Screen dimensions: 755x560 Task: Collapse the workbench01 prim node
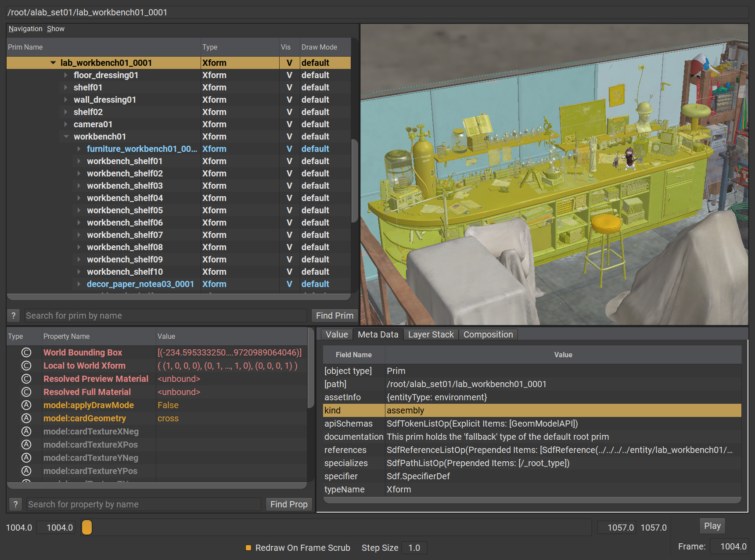[66, 136]
